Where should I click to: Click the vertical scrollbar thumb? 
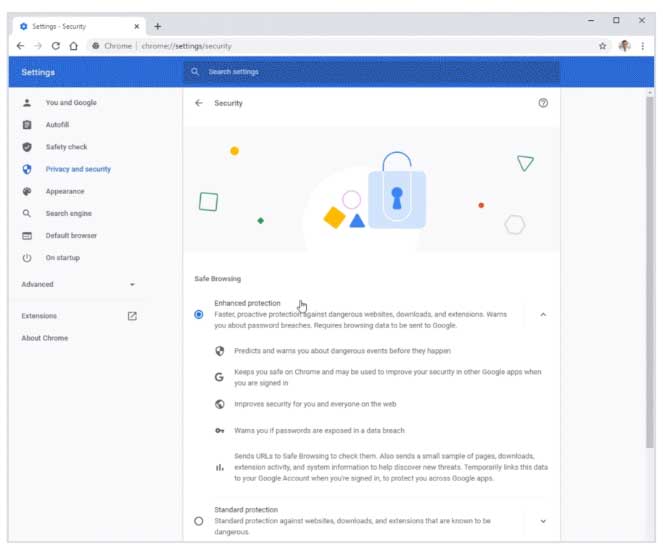(x=650, y=272)
